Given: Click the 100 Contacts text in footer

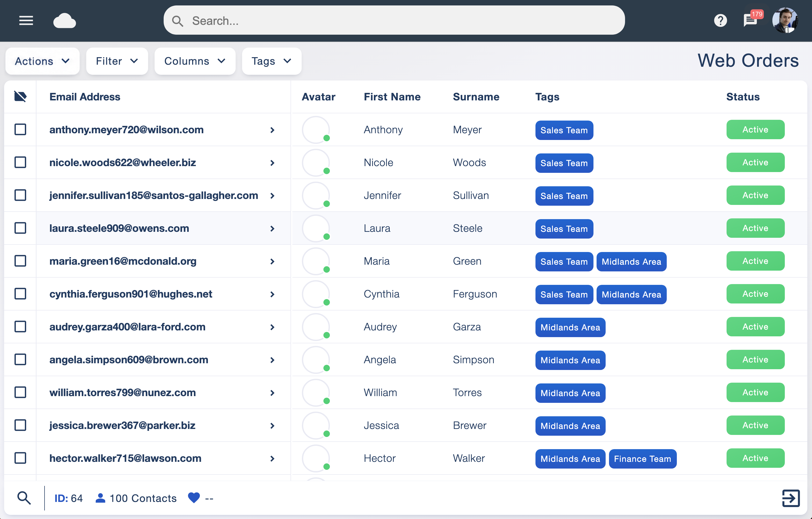Looking at the screenshot, I should click(x=143, y=498).
